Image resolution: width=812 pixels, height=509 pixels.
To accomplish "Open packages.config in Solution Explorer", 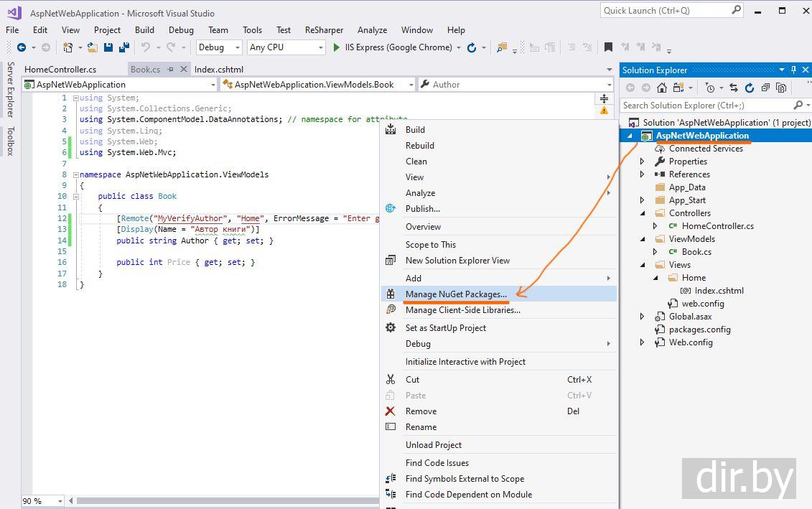I will pos(699,330).
